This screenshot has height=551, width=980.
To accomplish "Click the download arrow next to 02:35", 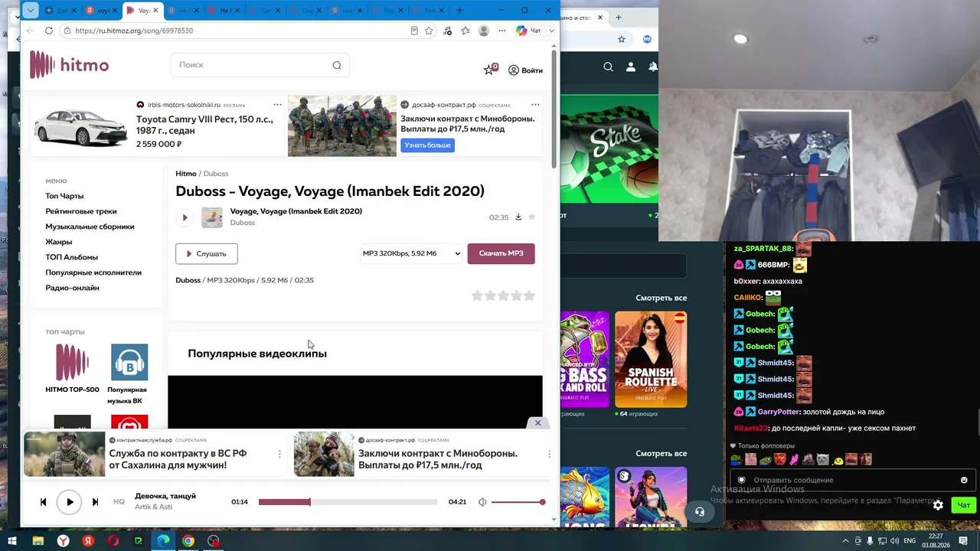I will [x=518, y=217].
